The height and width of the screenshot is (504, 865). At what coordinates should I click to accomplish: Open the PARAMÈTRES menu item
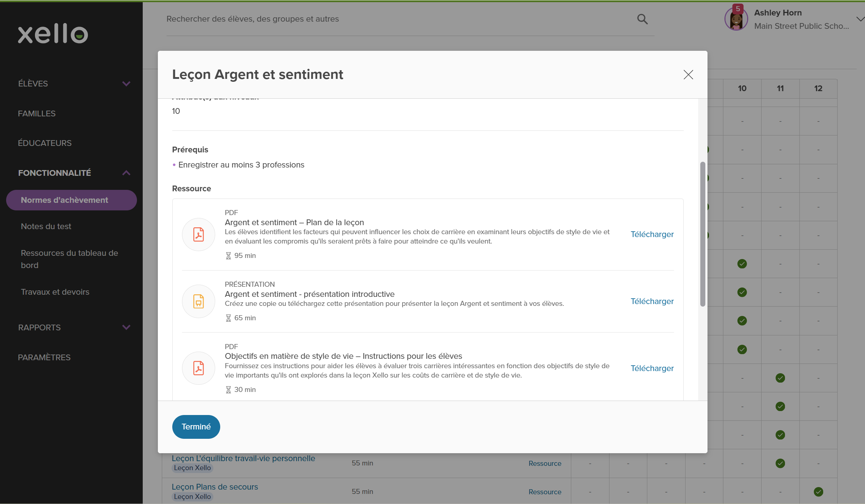44,357
